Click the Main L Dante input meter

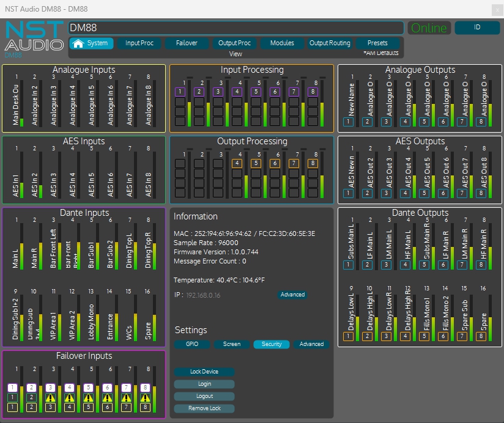click(x=22, y=247)
